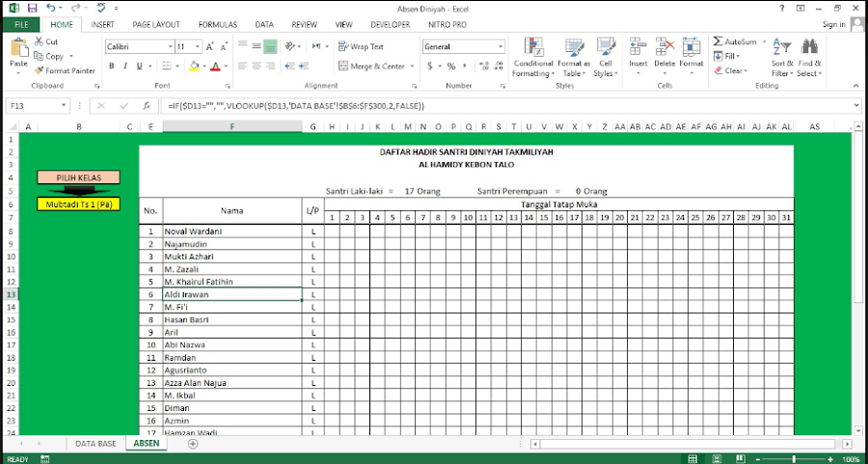The height and width of the screenshot is (464, 868).
Task: Click the orientation text angle icon
Action: pyautogui.click(x=290, y=46)
